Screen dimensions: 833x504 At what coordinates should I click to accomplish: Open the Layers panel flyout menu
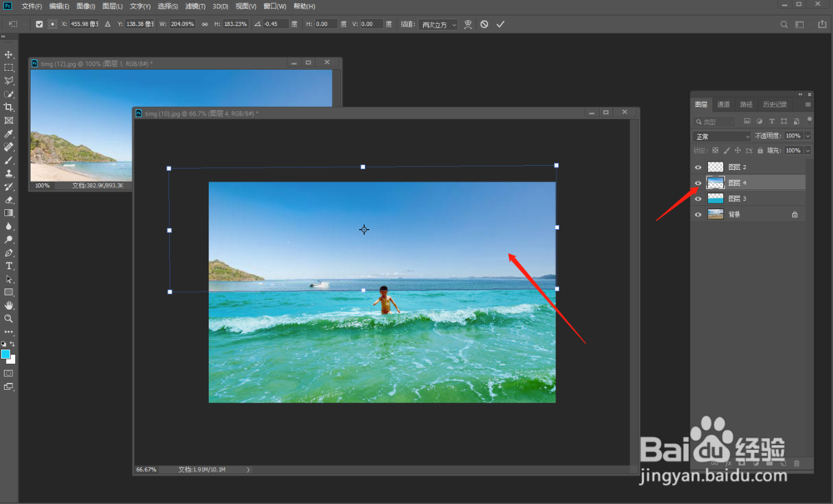coord(808,105)
